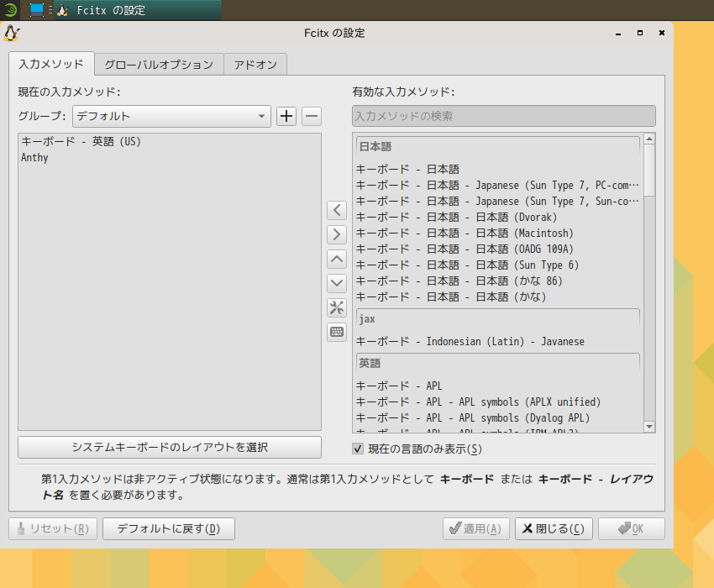Click デフォルトに戻す button
Image resolution: width=714 pixels, height=588 pixels.
169,529
